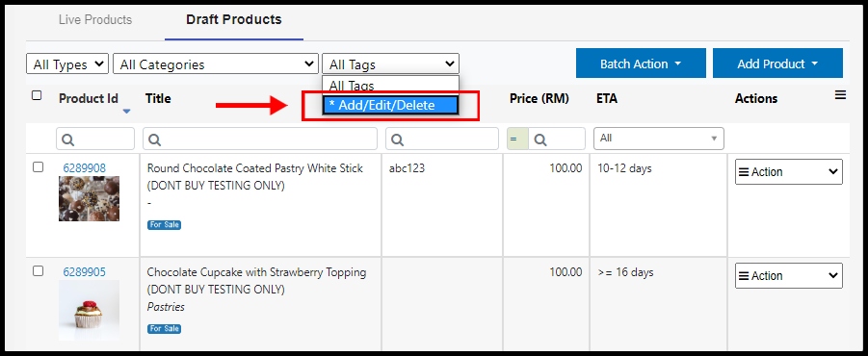This screenshot has width=868, height=356.
Task: Open the ETA filter All dropdown
Action: [x=659, y=139]
